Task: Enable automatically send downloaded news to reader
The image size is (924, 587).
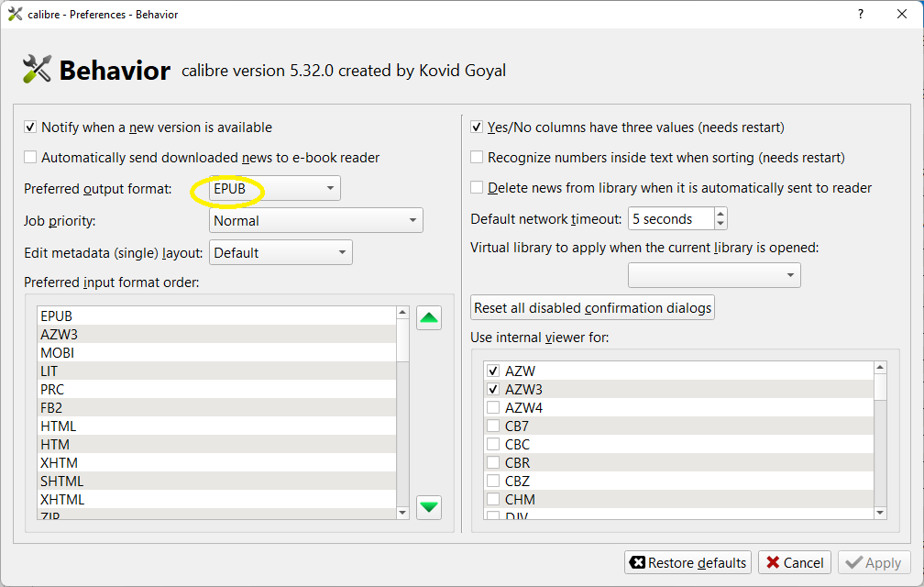Action: point(31,158)
